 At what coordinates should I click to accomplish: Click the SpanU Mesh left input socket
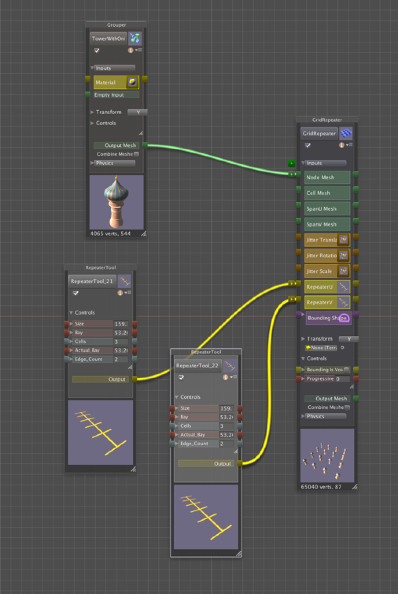point(298,205)
